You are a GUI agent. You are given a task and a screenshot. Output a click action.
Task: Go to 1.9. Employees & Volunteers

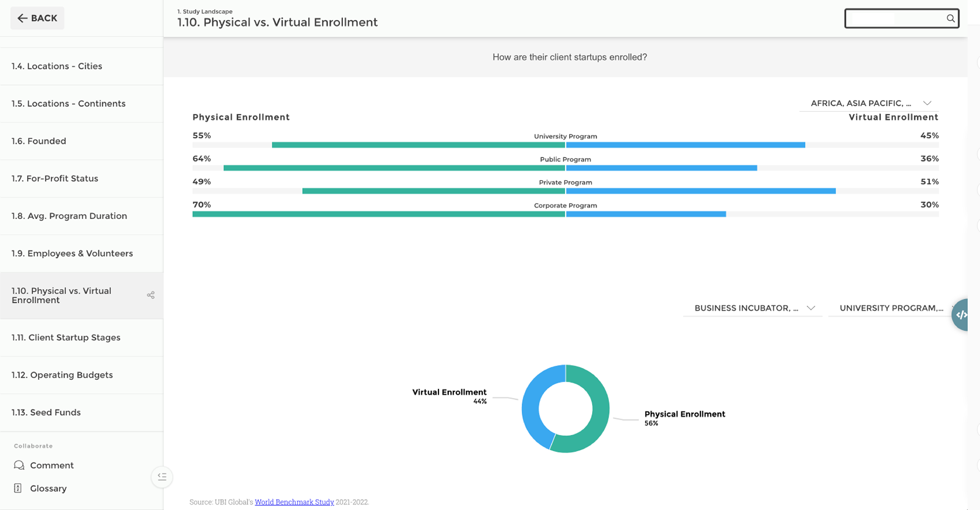point(72,254)
